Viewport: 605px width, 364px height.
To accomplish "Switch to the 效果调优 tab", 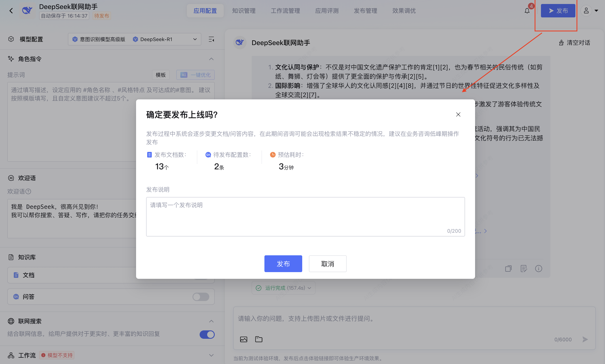I will click(404, 11).
